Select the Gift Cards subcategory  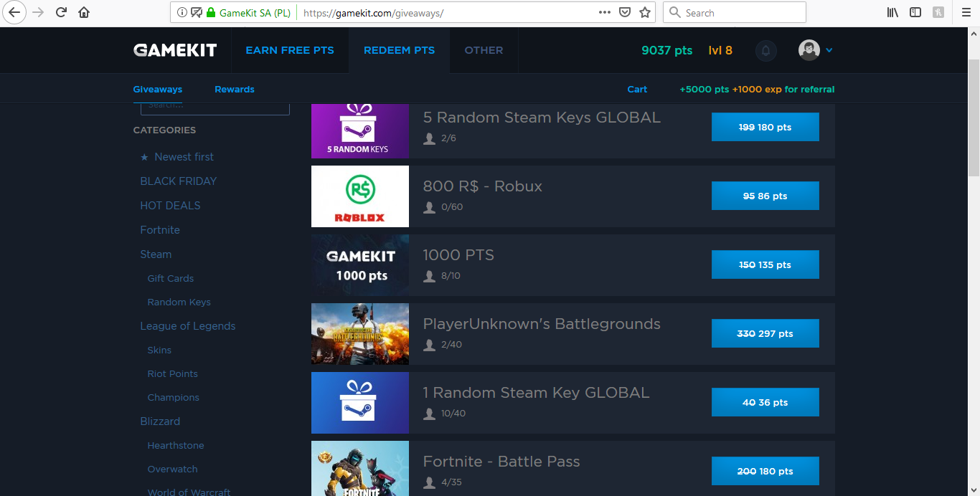click(x=171, y=278)
